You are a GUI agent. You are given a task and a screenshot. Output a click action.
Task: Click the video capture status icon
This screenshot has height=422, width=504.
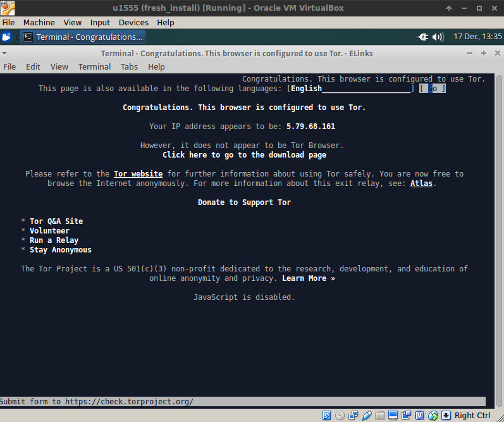tap(406, 415)
